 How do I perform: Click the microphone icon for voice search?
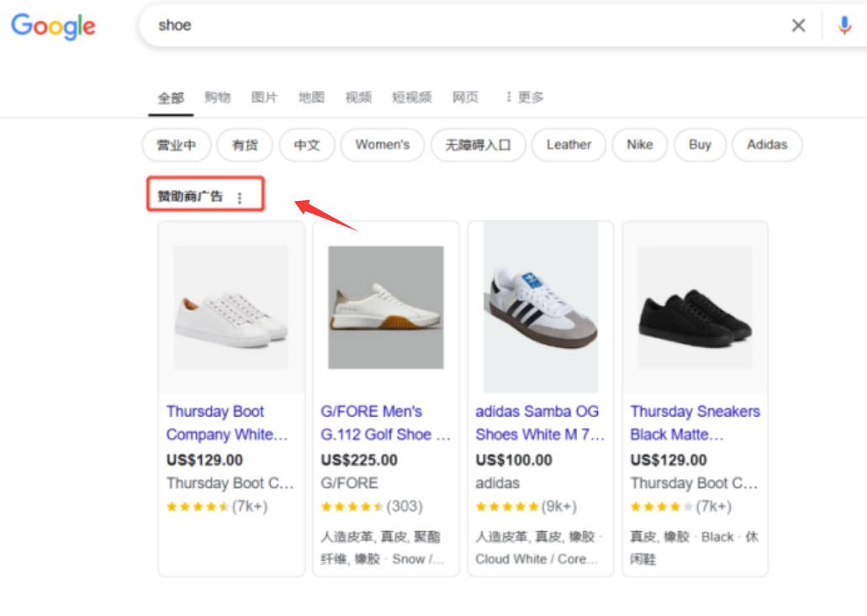843,25
